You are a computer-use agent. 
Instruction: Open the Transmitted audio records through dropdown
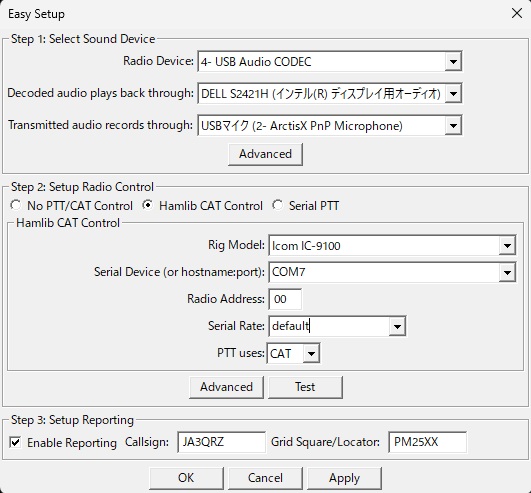[453, 126]
